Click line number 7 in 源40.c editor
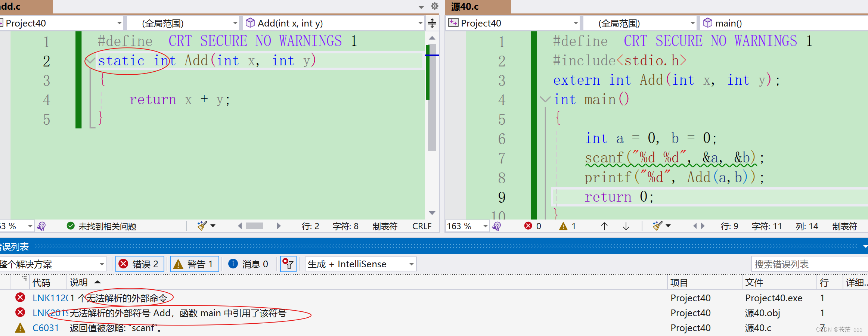 click(502, 158)
